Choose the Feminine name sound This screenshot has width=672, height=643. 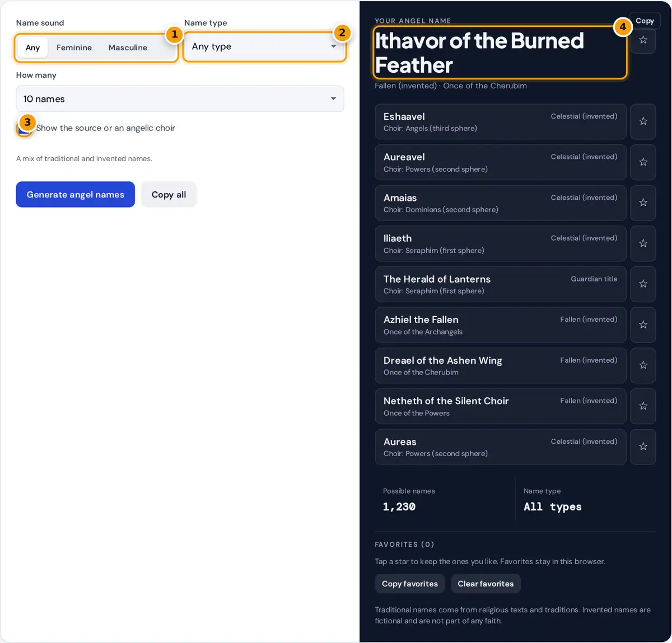(x=74, y=48)
